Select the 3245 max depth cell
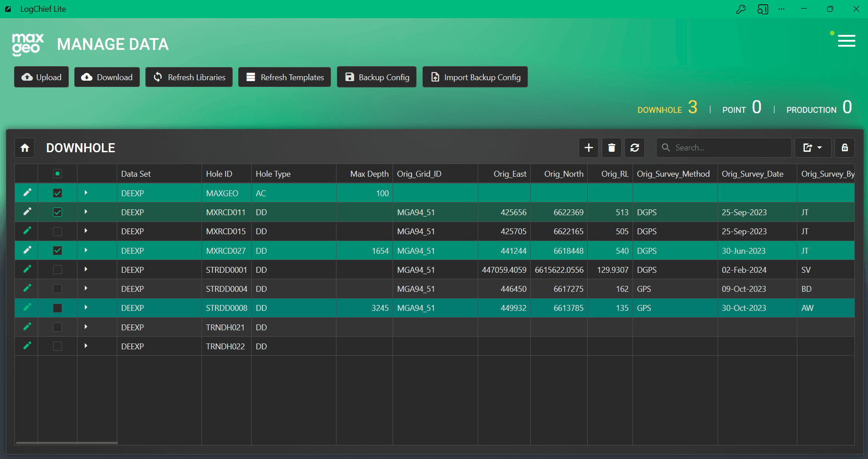This screenshot has width=868, height=459. point(364,308)
